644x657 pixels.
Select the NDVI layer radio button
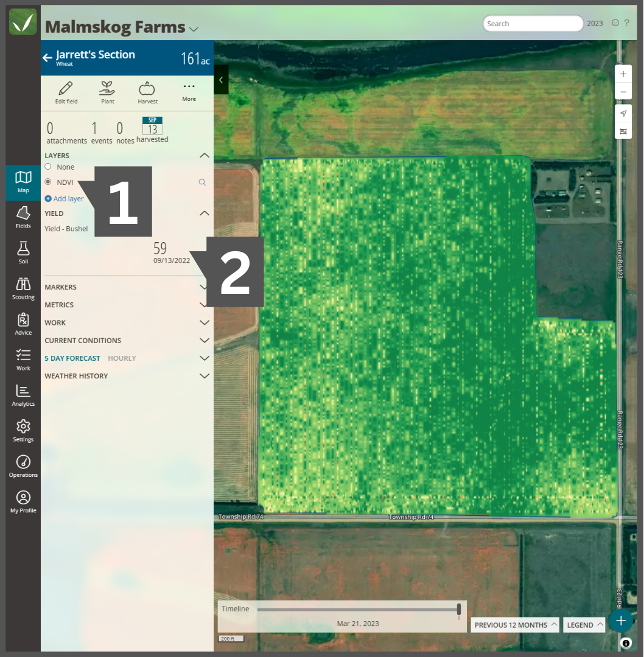pyautogui.click(x=48, y=182)
